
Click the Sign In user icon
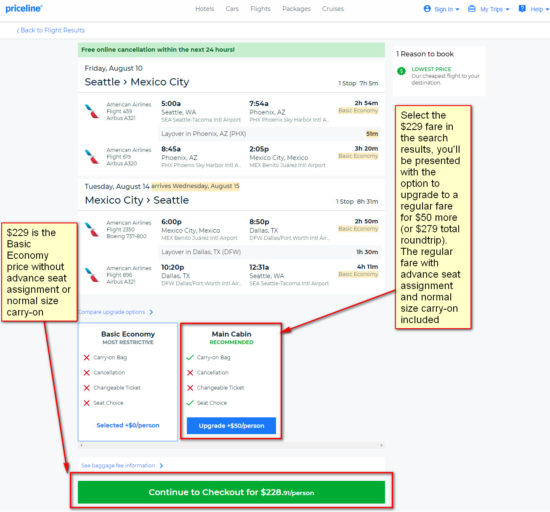pos(427,9)
